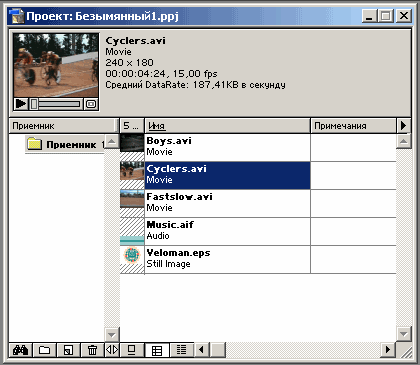Select the Приемник 1 bin folder
This screenshot has height=365, width=420.
tap(65, 145)
